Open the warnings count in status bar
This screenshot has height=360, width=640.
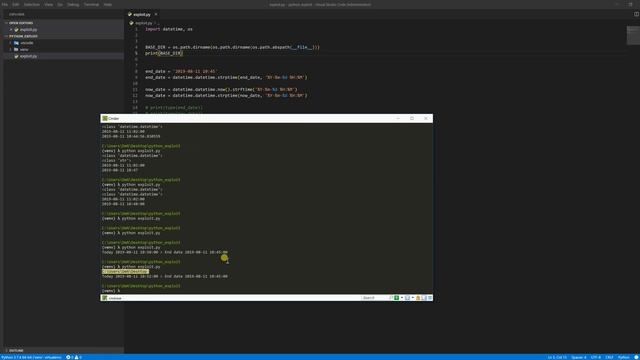tap(78, 357)
